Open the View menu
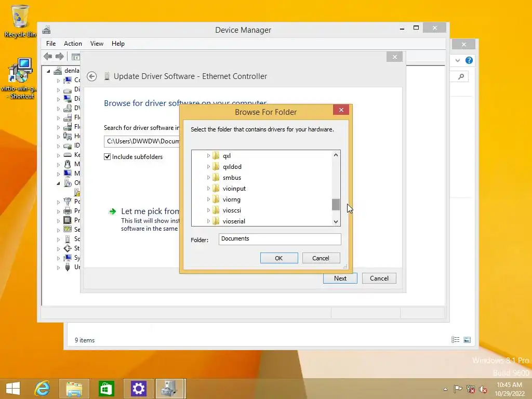Image resolution: width=532 pixels, height=399 pixels. (x=97, y=44)
